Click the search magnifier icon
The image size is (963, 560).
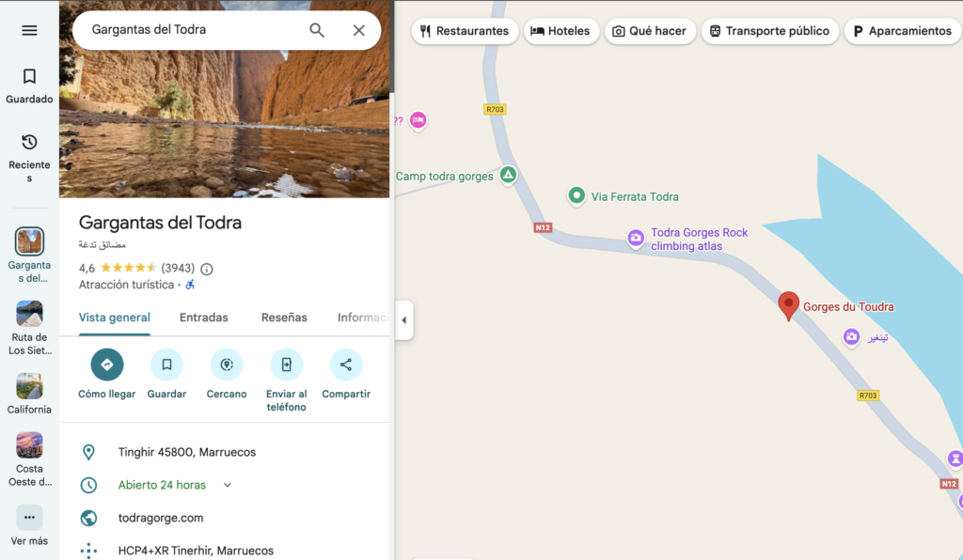[x=317, y=30]
